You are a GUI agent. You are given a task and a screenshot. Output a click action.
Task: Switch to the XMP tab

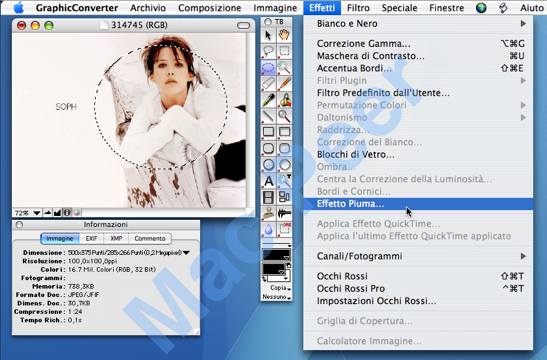pos(116,239)
